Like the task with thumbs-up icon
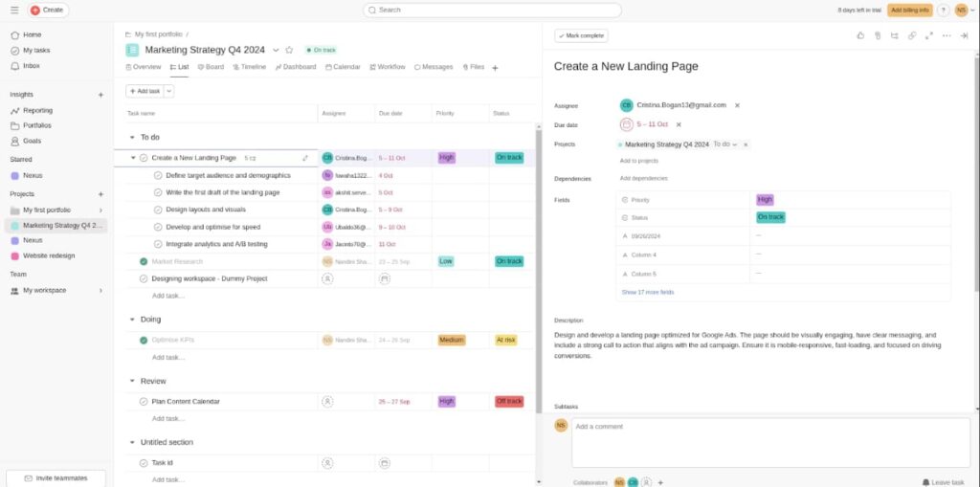The image size is (980, 487). pos(860,35)
